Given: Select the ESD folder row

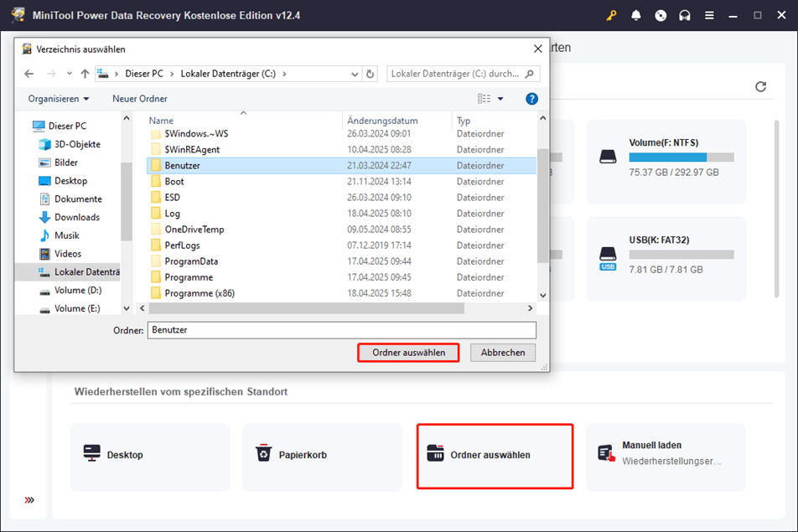Looking at the screenshot, I should click(x=341, y=198).
